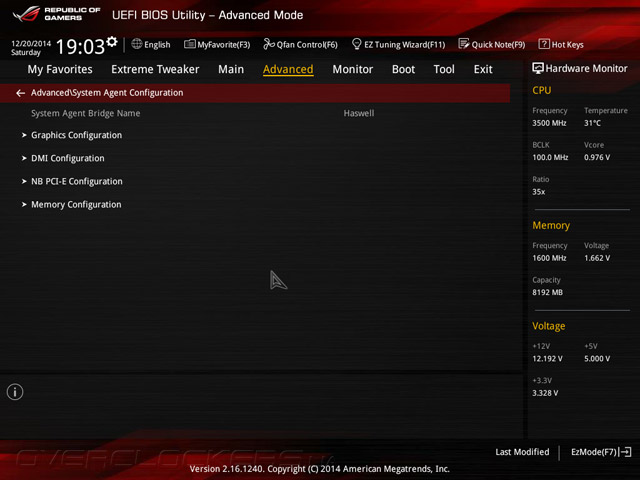
Task: Expand Graphics Configuration arrow
Action: (24, 135)
